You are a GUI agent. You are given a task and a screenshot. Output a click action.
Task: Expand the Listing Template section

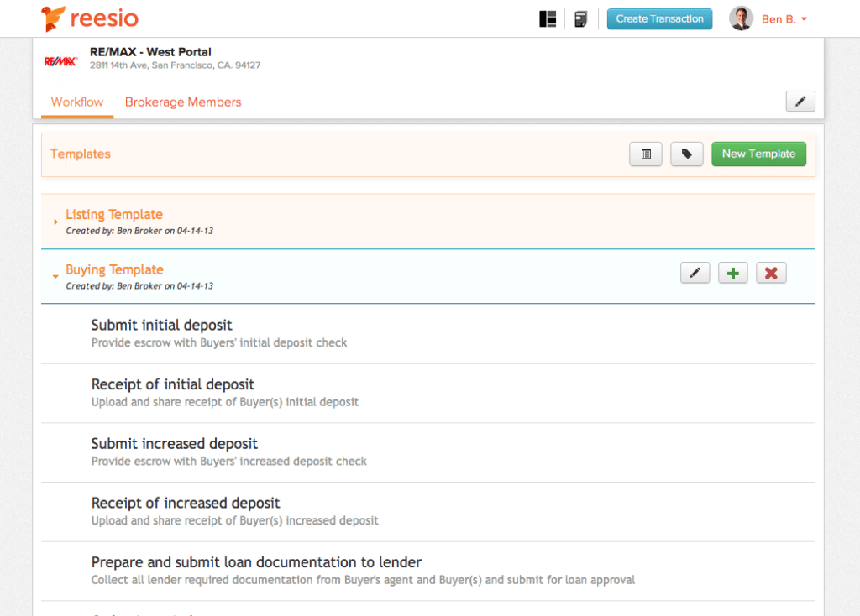click(114, 214)
